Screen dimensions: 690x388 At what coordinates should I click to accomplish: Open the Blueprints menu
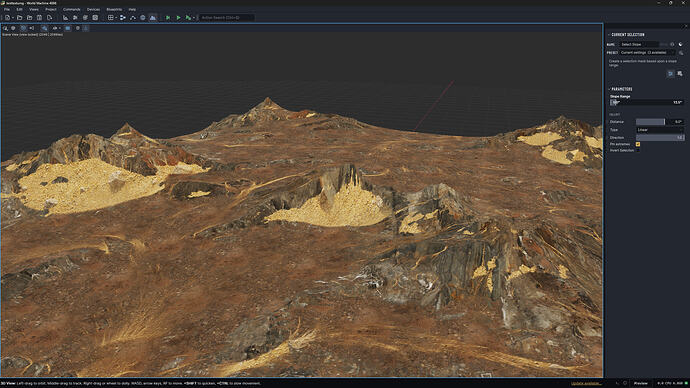point(114,9)
